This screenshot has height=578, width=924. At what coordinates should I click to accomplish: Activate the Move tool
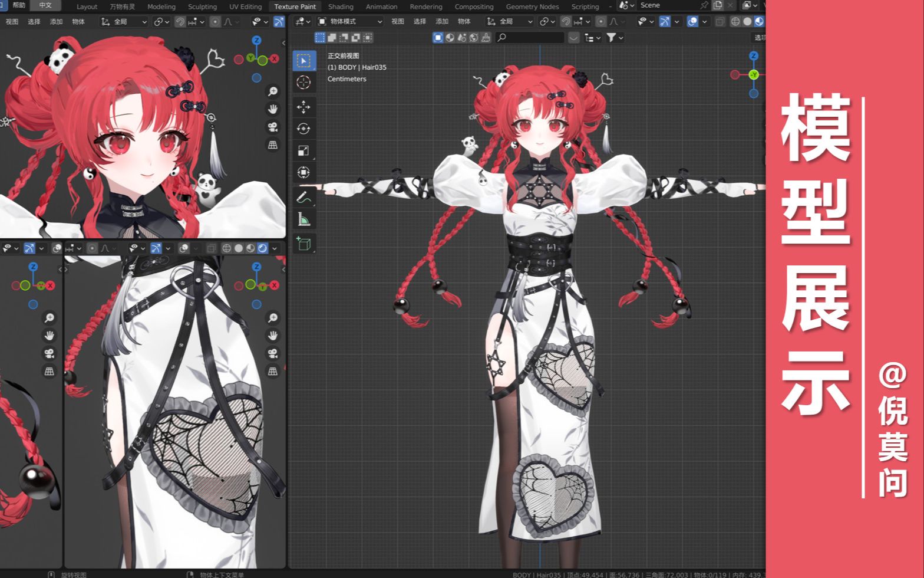click(x=303, y=107)
